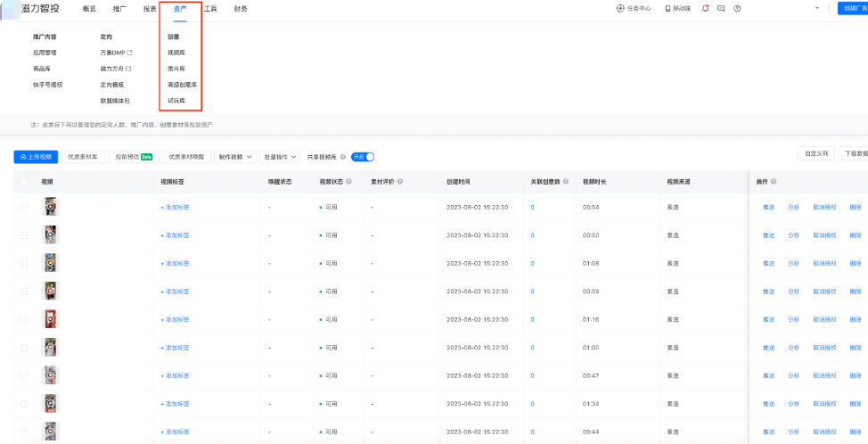Screen dimensions: 868x444
Task: Click the blue 上传视频 button
Action: pyautogui.click(x=36, y=157)
